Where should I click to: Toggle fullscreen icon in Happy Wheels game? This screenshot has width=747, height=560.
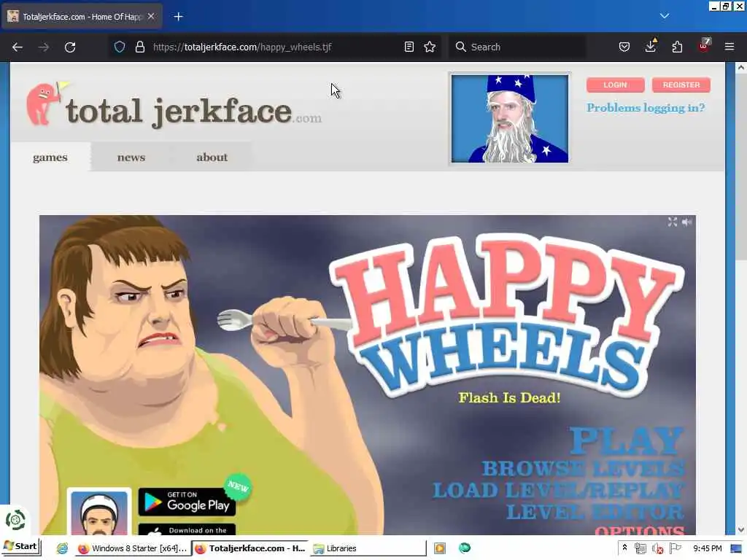point(672,222)
